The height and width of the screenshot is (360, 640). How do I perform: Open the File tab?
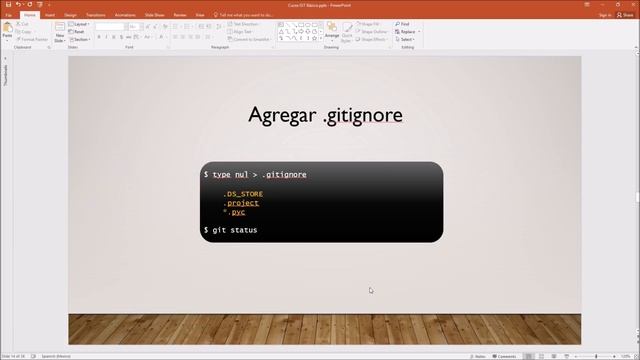[9, 15]
